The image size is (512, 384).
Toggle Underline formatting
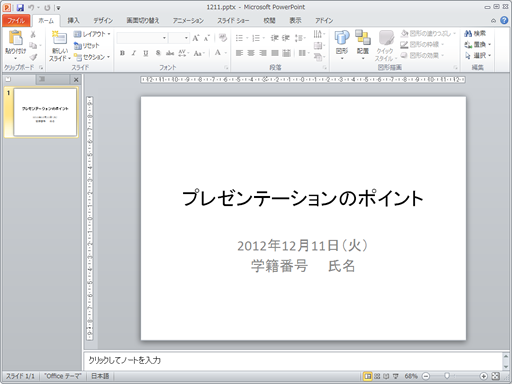146,53
